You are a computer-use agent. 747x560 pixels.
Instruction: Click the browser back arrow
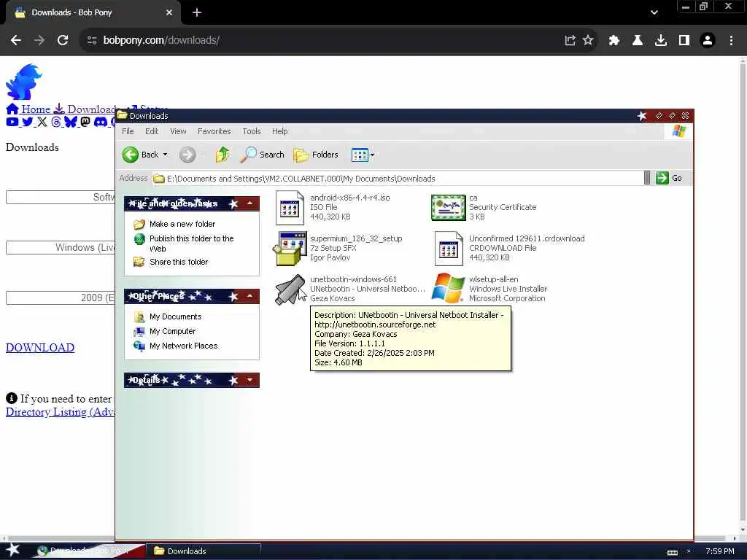(16, 40)
